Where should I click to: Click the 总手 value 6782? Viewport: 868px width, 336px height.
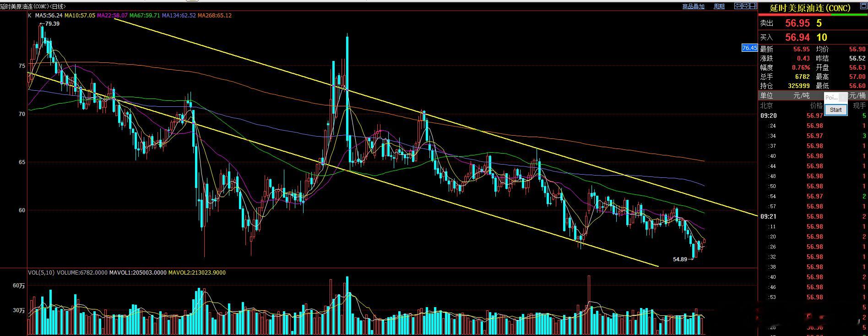coord(803,77)
